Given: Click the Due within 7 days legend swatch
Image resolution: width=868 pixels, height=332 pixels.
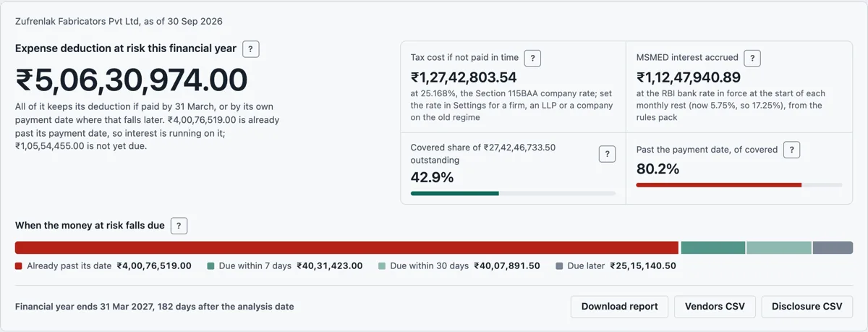Looking at the screenshot, I should 210,266.
